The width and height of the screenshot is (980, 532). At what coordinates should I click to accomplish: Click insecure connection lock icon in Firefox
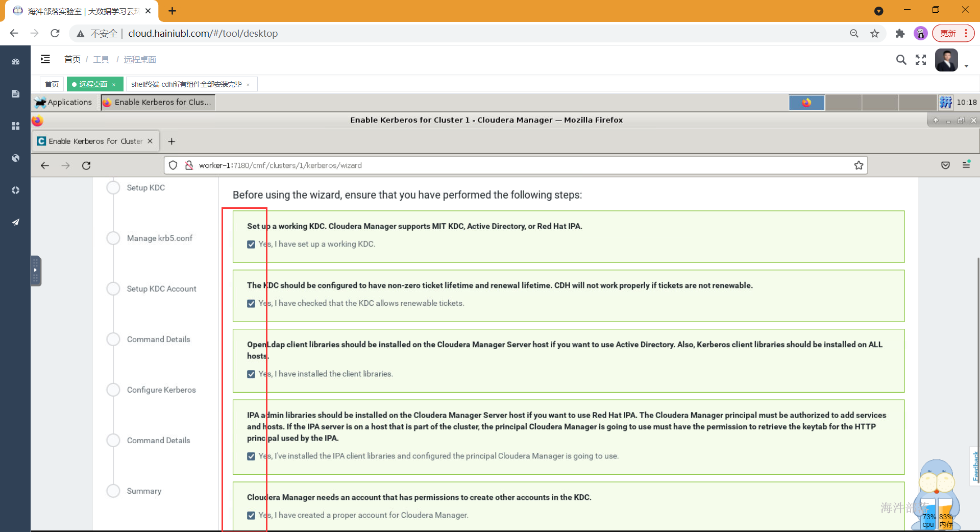pos(189,165)
